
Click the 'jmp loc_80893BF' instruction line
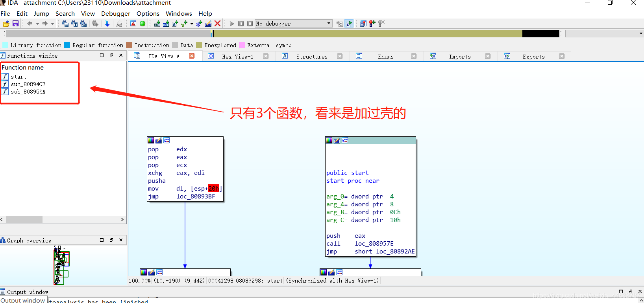pyautogui.click(x=181, y=196)
